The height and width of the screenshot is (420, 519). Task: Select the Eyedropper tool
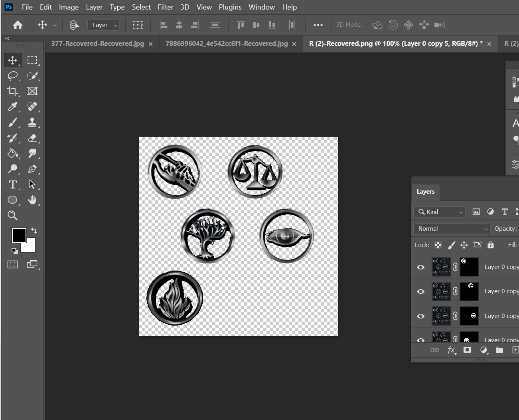click(x=12, y=107)
